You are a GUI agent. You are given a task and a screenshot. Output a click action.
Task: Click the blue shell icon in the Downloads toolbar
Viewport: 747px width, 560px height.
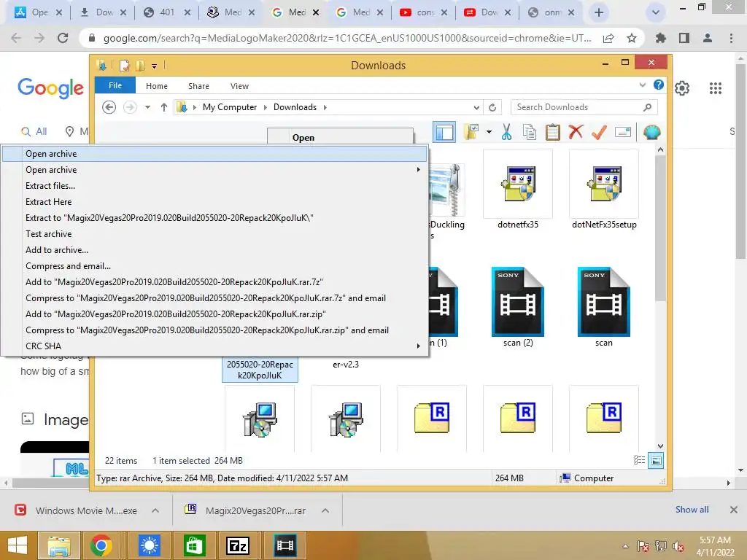coord(651,132)
